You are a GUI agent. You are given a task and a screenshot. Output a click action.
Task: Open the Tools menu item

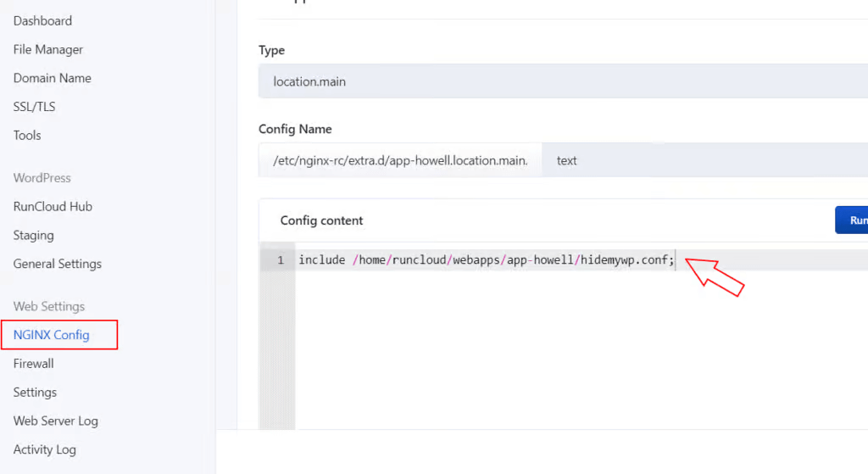pos(27,136)
